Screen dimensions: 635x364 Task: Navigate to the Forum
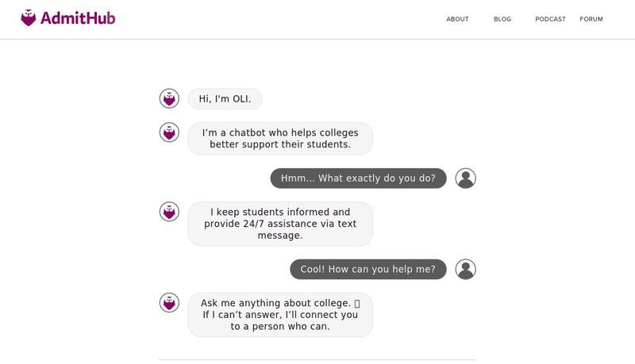pos(591,19)
